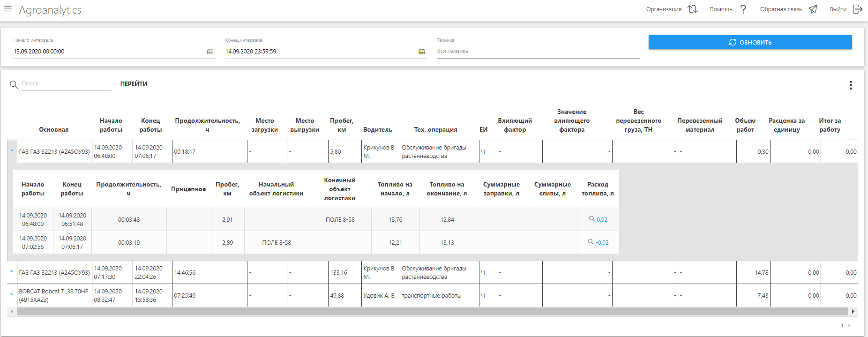
Task: Open the hamburger navigation menu
Action: pyautogui.click(x=7, y=9)
